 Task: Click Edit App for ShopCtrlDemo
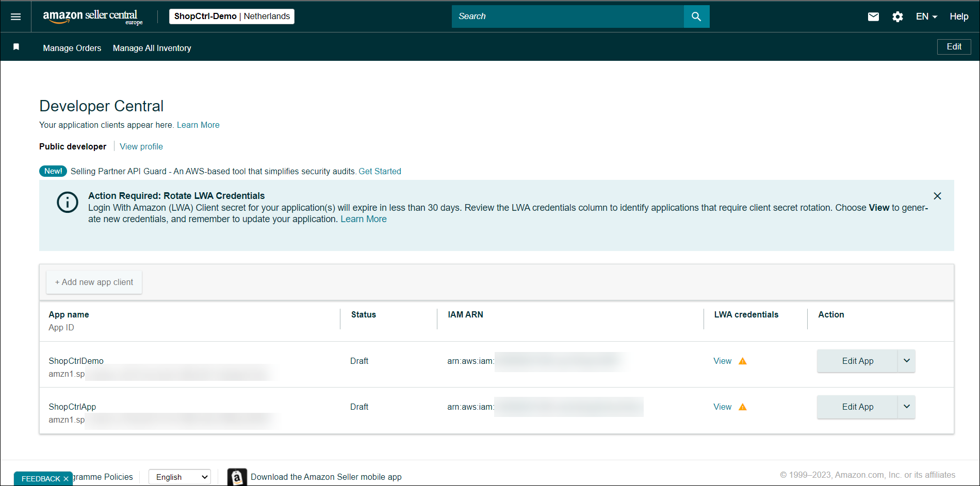(x=857, y=361)
